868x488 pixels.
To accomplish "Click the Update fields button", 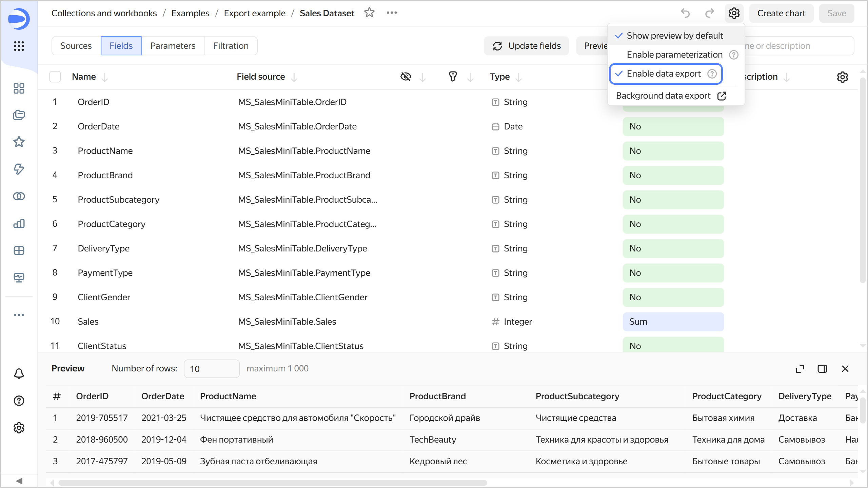I will pyautogui.click(x=527, y=46).
